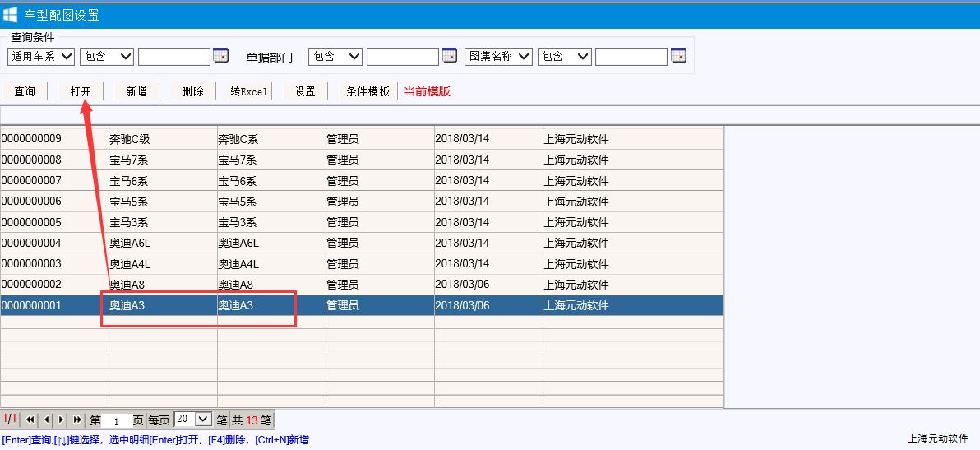The height and width of the screenshot is (450, 980).
Task: Export the list with 转Excel
Action: (x=249, y=91)
